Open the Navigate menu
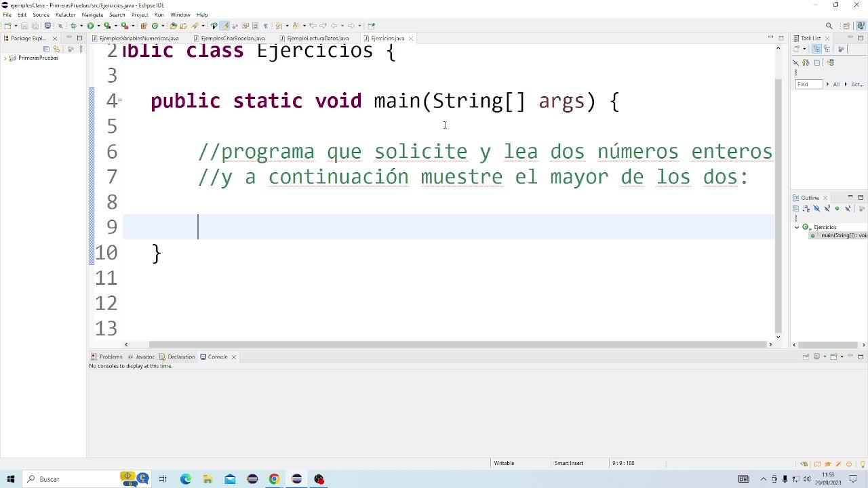This screenshot has height=488, width=868. click(92, 14)
